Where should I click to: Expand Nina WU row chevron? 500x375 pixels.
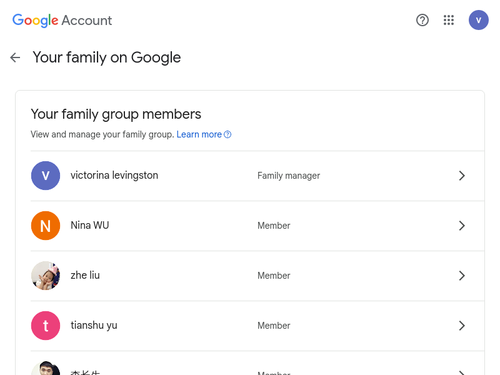pos(462,226)
